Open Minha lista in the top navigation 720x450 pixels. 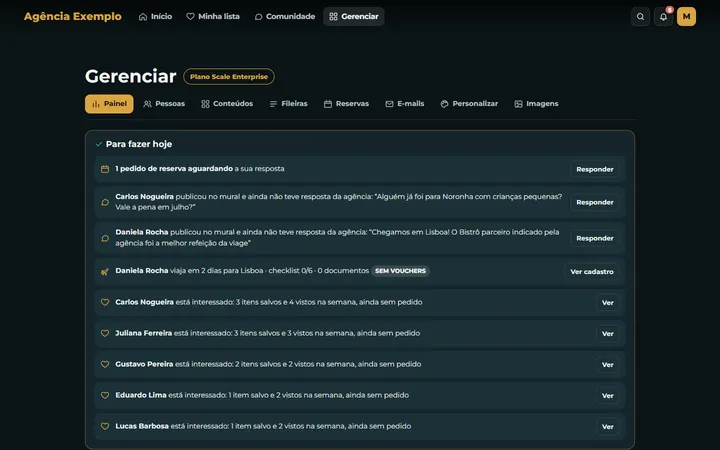[x=213, y=17]
